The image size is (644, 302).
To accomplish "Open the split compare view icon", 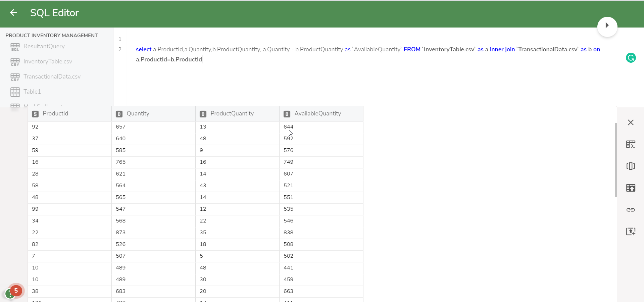I will coord(631,166).
